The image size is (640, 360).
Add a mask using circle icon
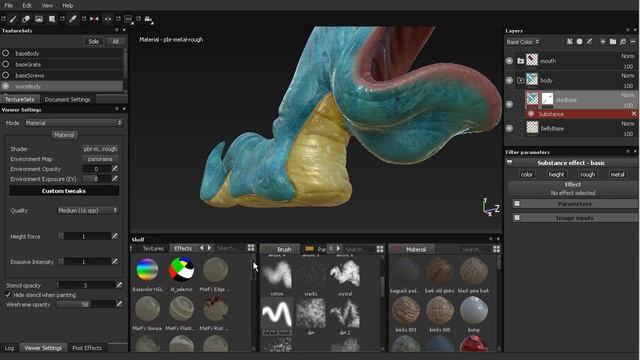click(579, 42)
